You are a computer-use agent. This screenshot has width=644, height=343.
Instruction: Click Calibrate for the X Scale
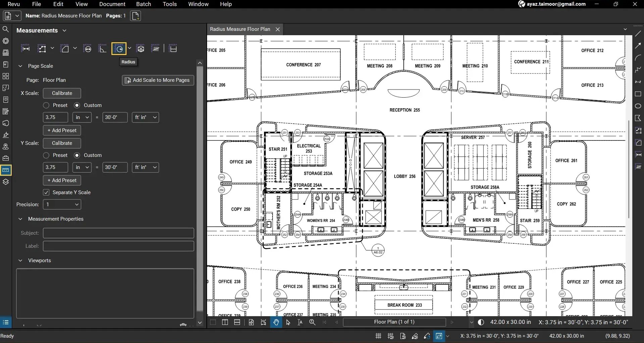click(x=62, y=93)
